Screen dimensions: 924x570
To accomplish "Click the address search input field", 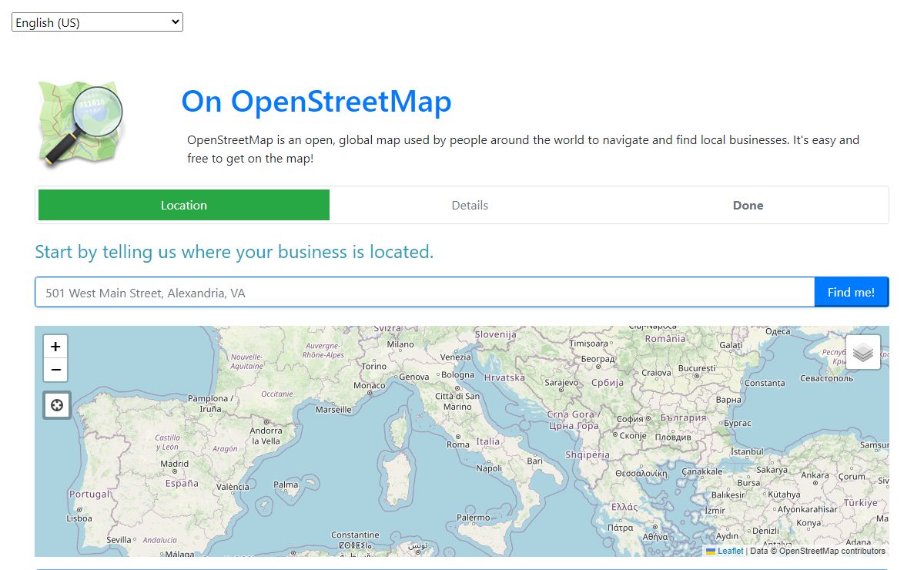I will (x=425, y=292).
